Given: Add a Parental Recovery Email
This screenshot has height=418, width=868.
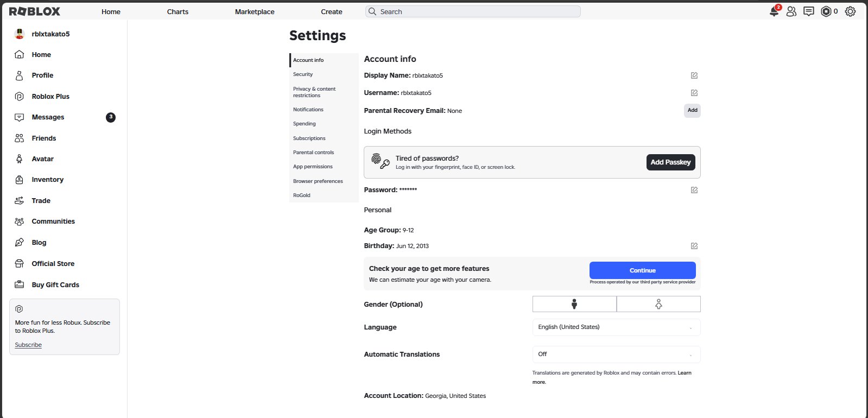Looking at the screenshot, I should pyautogui.click(x=692, y=110).
